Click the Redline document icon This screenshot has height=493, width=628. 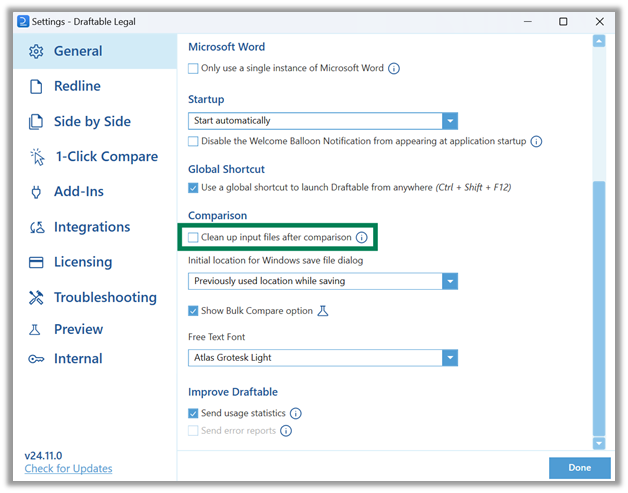coord(36,86)
